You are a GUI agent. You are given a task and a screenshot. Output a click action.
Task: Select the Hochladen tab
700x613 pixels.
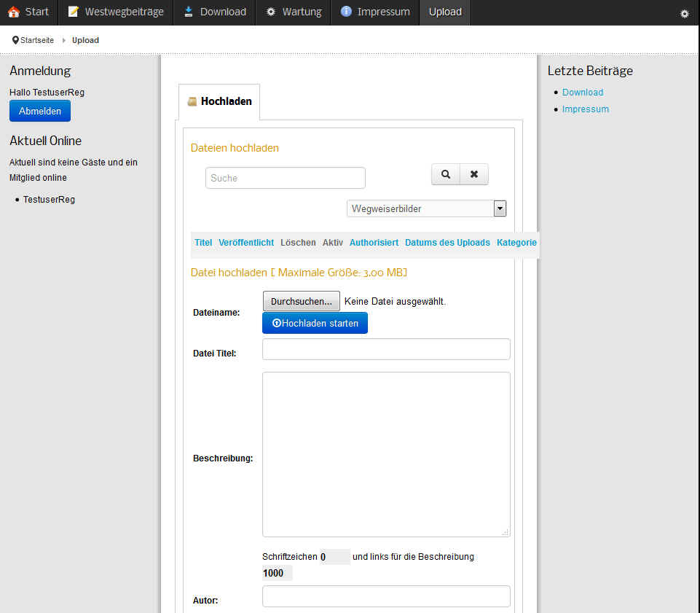[x=219, y=101]
